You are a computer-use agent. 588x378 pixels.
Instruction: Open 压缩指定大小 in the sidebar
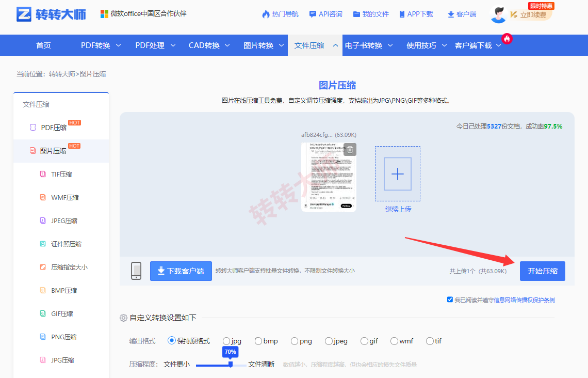pos(61,267)
